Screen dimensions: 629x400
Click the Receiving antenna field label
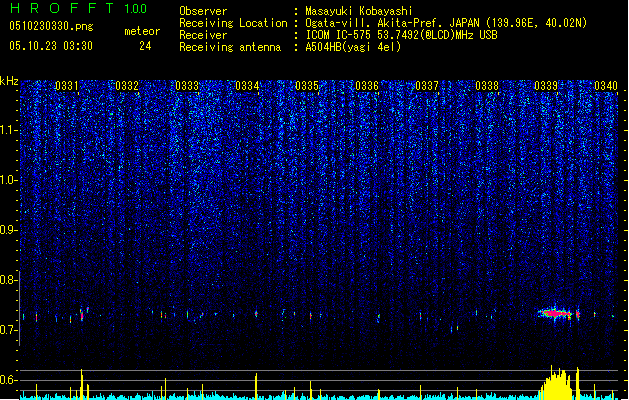[x=230, y=47]
